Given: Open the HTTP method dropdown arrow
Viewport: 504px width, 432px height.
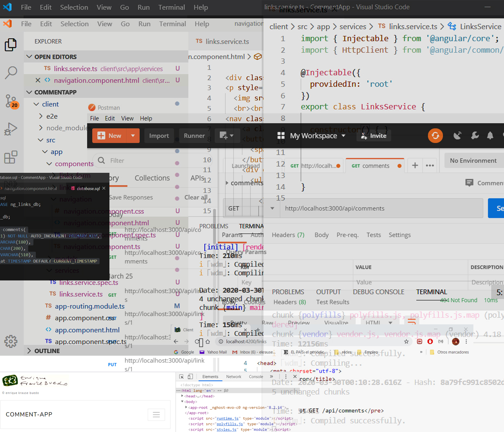Looking at the screenshot, I should 272,208.
